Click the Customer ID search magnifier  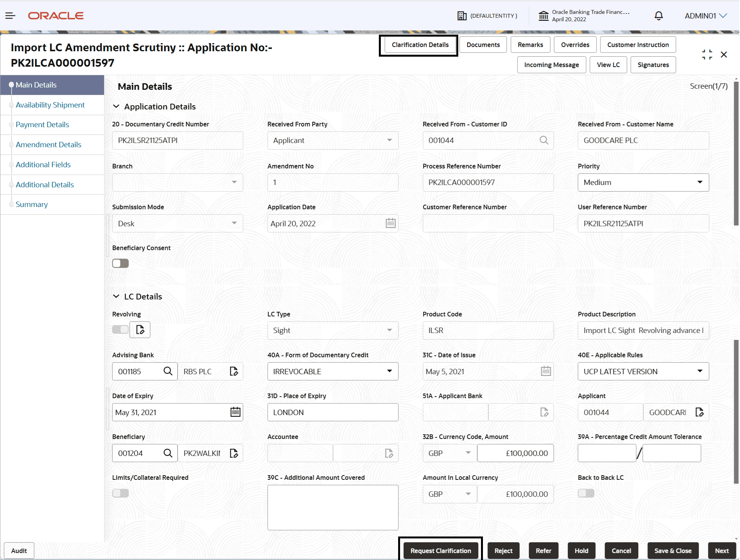pos(543,140)
